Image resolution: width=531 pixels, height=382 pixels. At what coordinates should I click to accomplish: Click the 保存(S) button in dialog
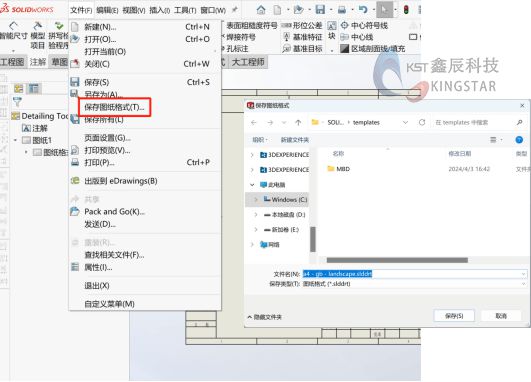tap(454, 316)
